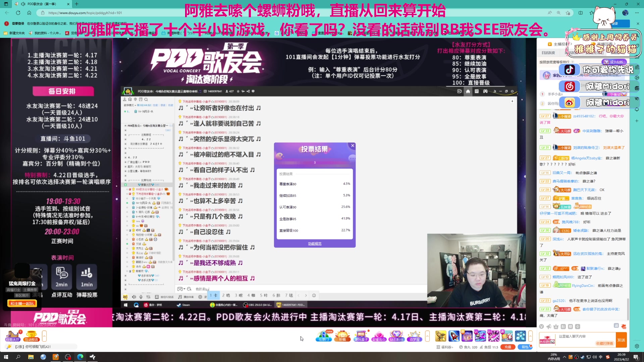
Task: Click the emoji smiley in the danmaku hotkey bar
Action: [x=314, y=296]
